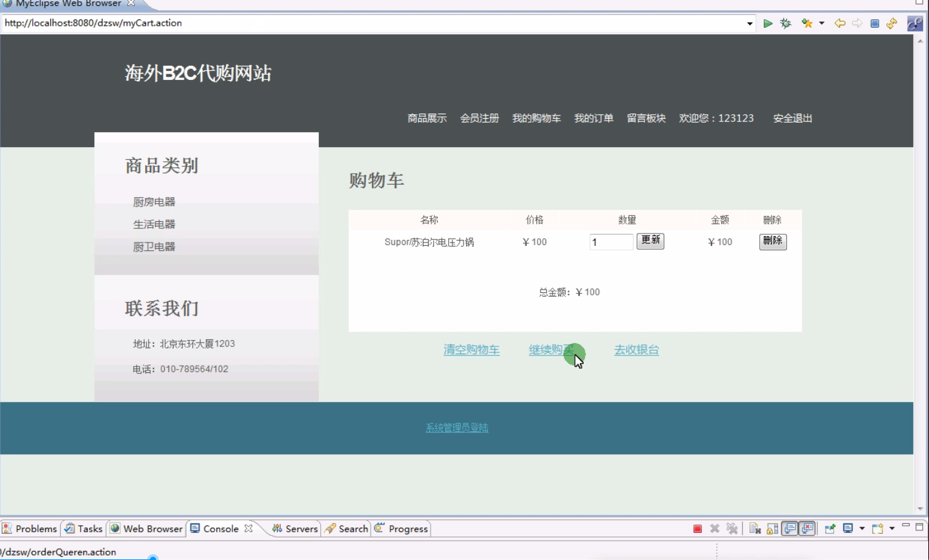
Task: Click the 更新 button to update quantity
Action: pyautogui.click(x=650, y=241)
